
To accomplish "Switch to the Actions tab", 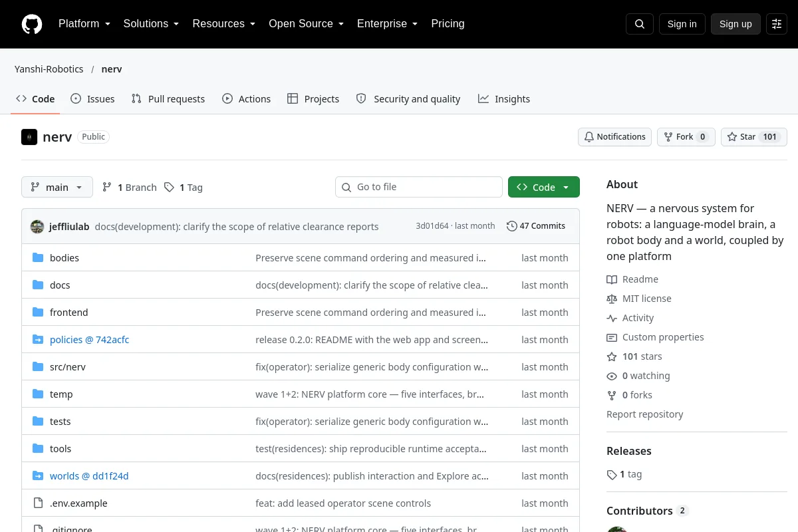I will [x=246, y=98].
